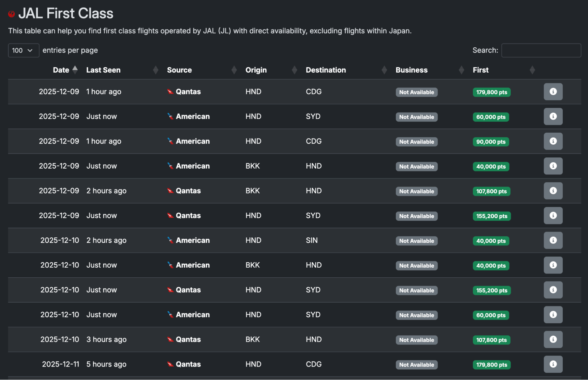
Task: Sort by Destination column header
Action: coord(326,70)
